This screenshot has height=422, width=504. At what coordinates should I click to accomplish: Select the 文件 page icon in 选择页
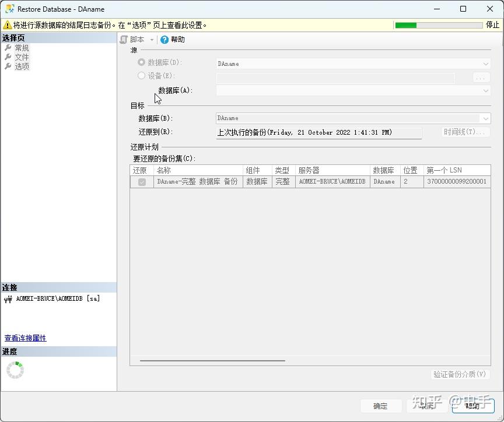(8, 57)
